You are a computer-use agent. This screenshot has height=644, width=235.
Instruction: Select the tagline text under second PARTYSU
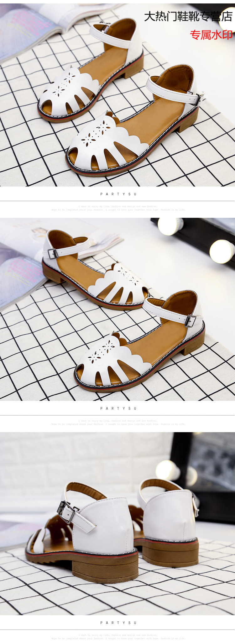pos(118,422)
